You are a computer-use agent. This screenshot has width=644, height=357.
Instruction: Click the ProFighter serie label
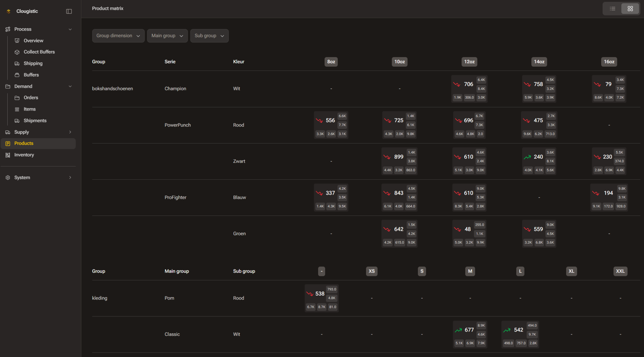[175, 197]
